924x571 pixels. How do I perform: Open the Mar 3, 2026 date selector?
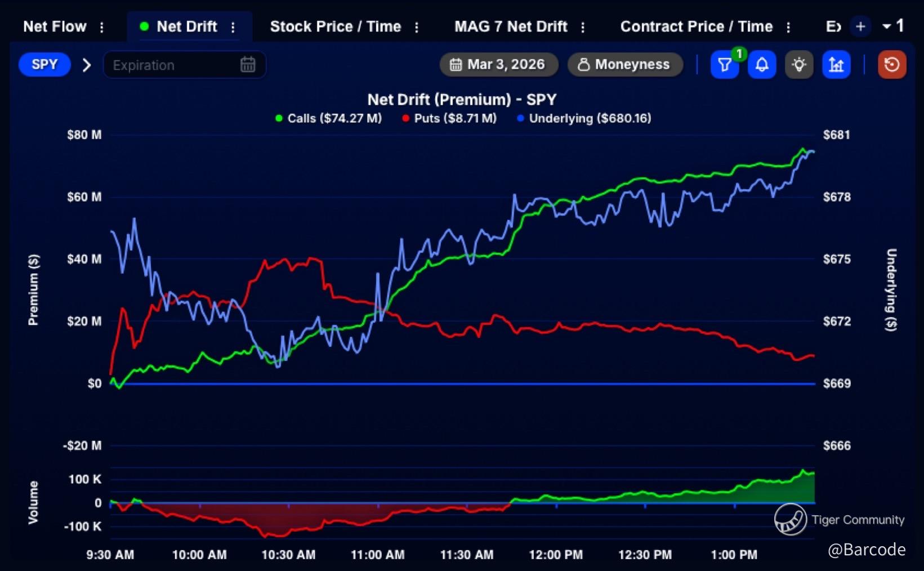tap(498, 65)
